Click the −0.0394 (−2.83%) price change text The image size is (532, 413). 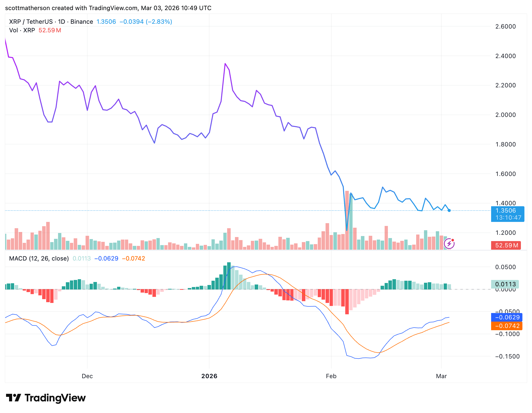coord(146,22)
